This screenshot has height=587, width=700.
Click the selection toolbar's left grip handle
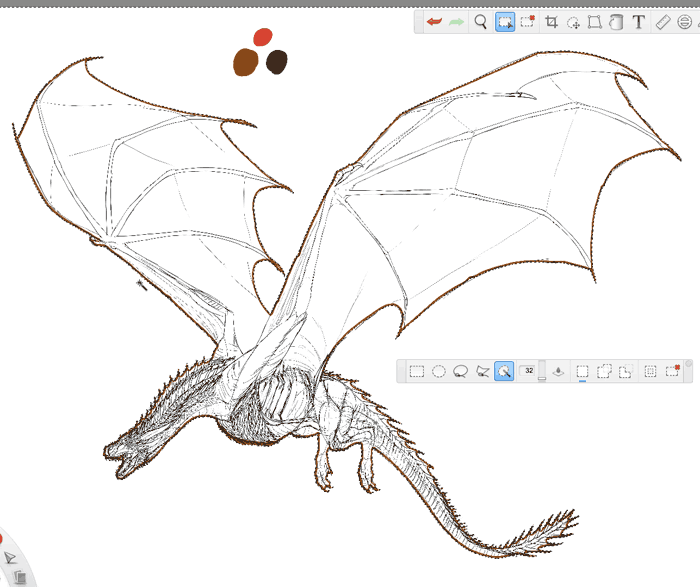400,371
